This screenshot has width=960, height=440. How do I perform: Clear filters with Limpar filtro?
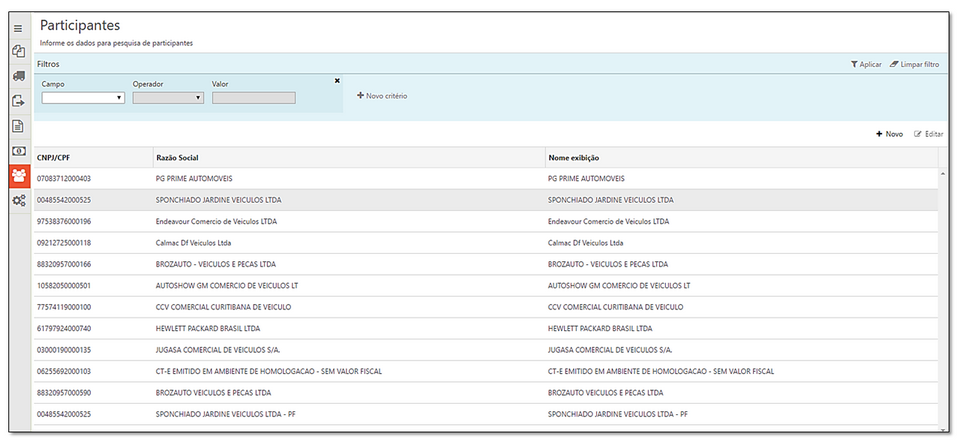914,64
